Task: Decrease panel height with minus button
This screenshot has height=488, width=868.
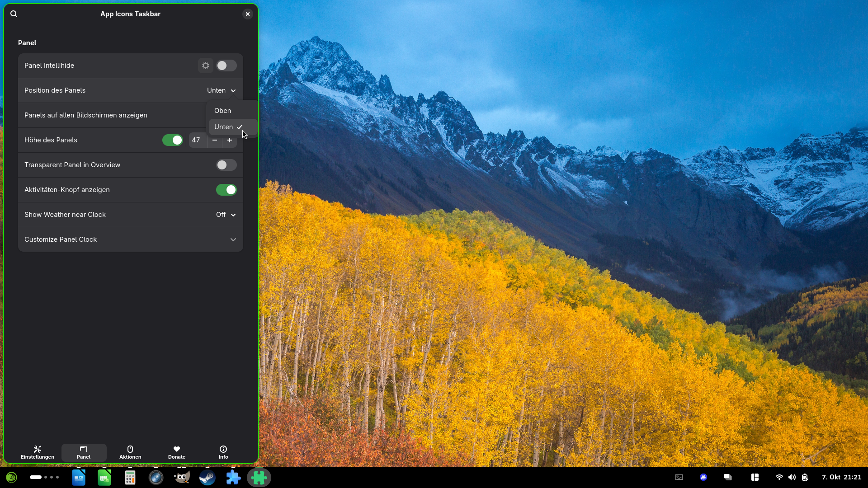Action: point(215,141)
